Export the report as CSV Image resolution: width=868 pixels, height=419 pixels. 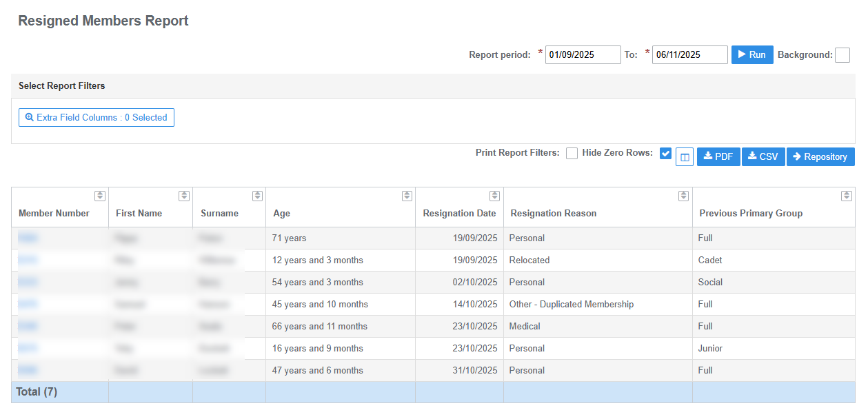tap(763, 157)
